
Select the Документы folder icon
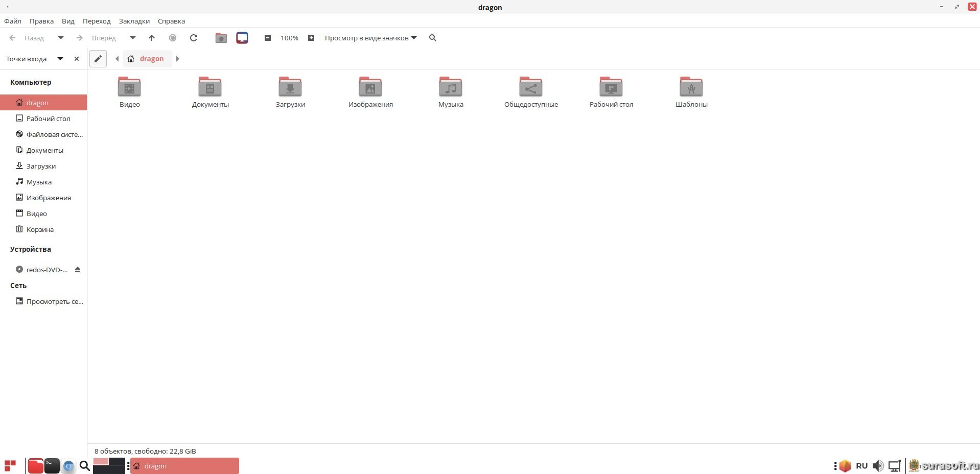click(x=210, y=86)
